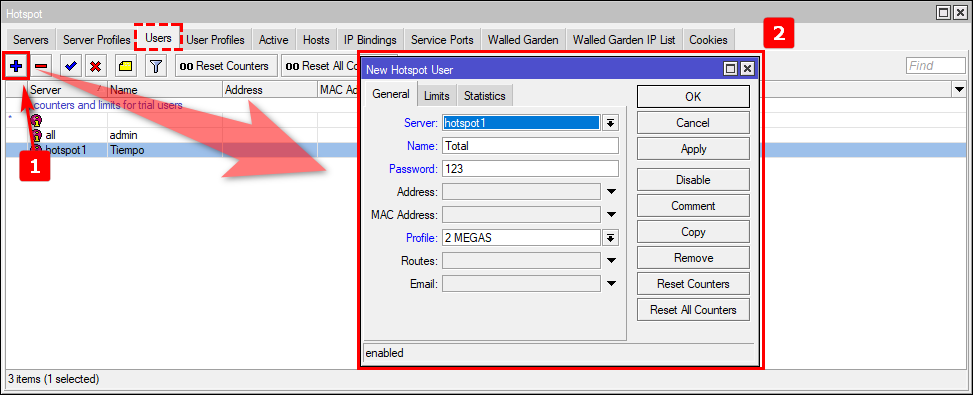The image size is (973, 395).
Task: Switch to the Cookies tab
Action: [x=708, y=40]
